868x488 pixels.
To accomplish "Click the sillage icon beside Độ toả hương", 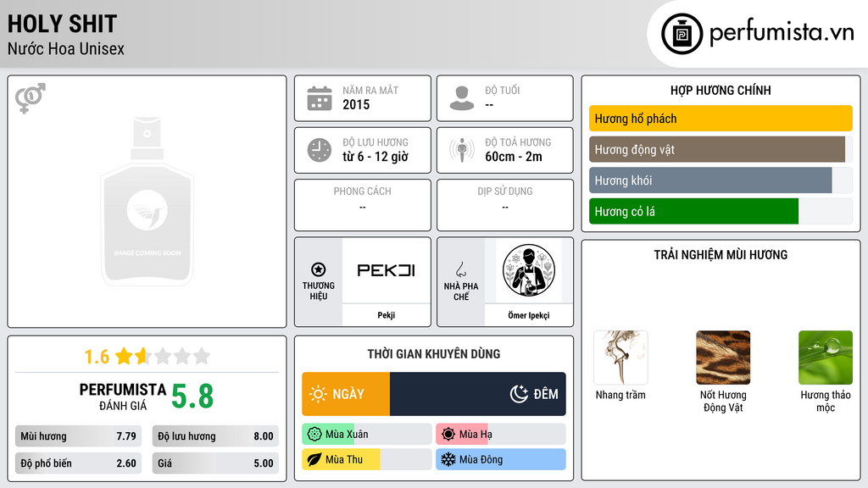I will click(462, 150).
